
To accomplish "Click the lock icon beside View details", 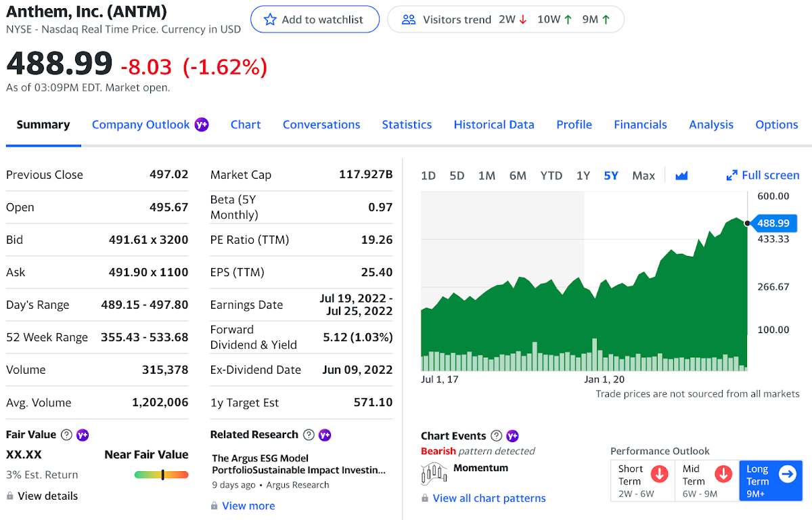I will pos(9,496).
